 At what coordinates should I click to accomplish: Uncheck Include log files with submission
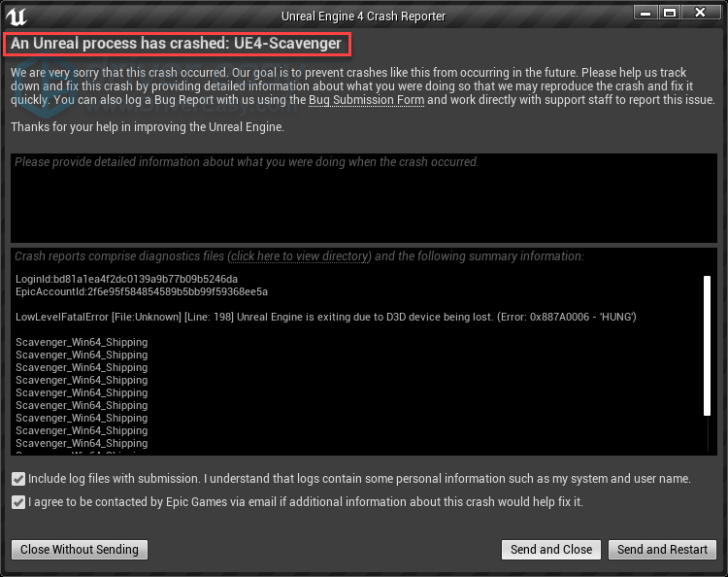18,479
